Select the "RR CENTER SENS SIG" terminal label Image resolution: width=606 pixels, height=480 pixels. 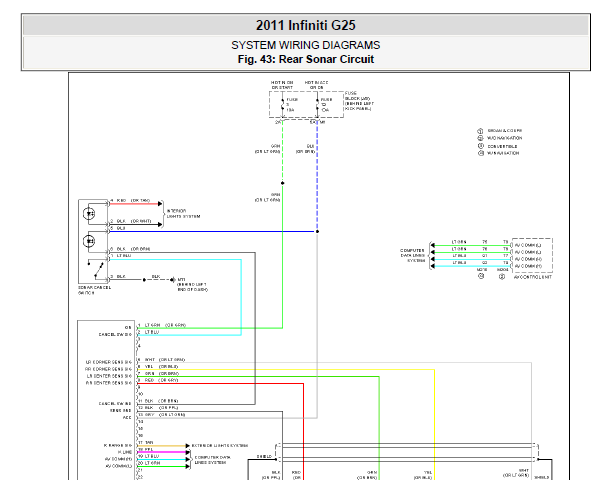tap(109, 383)
